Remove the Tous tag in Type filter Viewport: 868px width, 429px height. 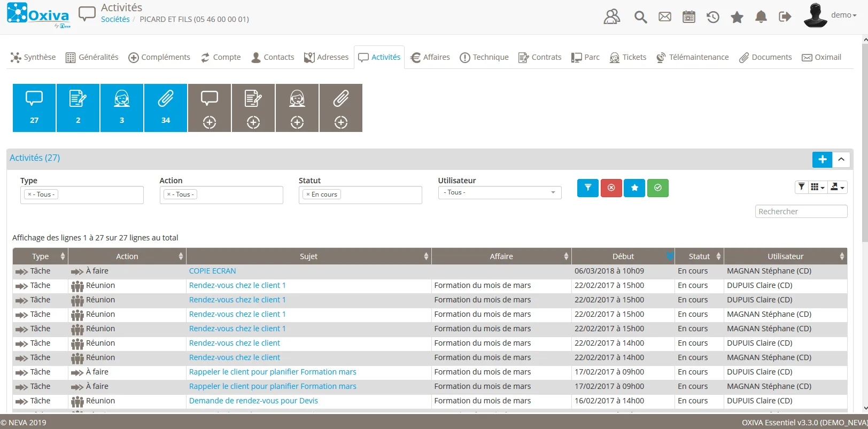click(x=30, y=194)
